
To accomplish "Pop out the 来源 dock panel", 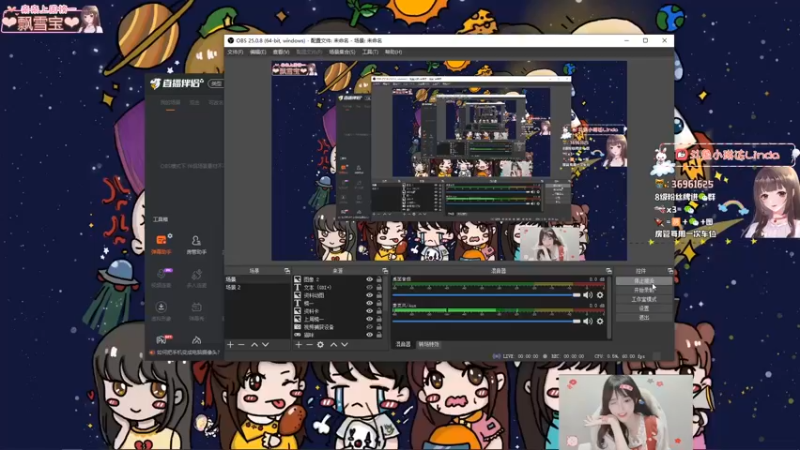I will (385, 271).
